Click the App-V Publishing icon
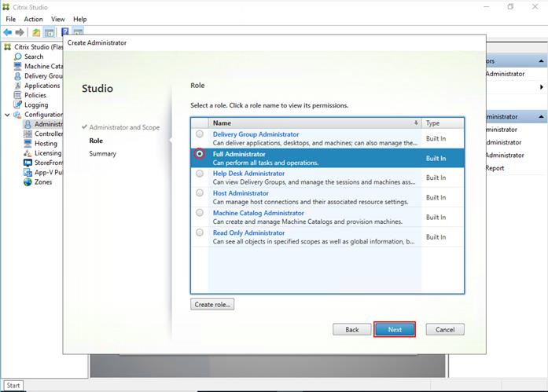Image resolution: width=548 pixels, height=392 pixels. pyautogui.click(x=28, y=172)
